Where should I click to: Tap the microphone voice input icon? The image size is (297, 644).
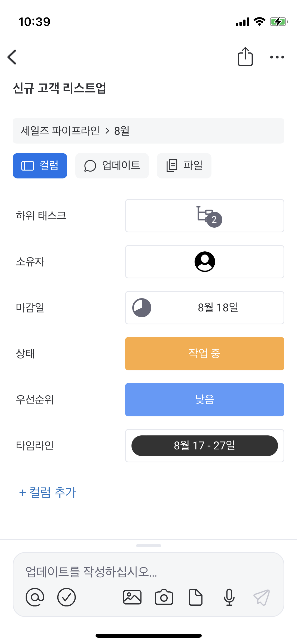point(229,597)
